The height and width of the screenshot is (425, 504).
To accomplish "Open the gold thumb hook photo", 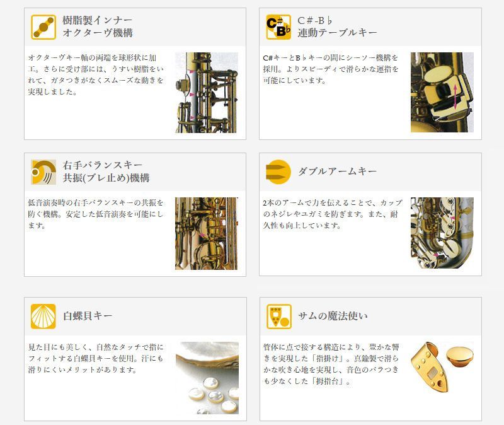I will [442, 367].
